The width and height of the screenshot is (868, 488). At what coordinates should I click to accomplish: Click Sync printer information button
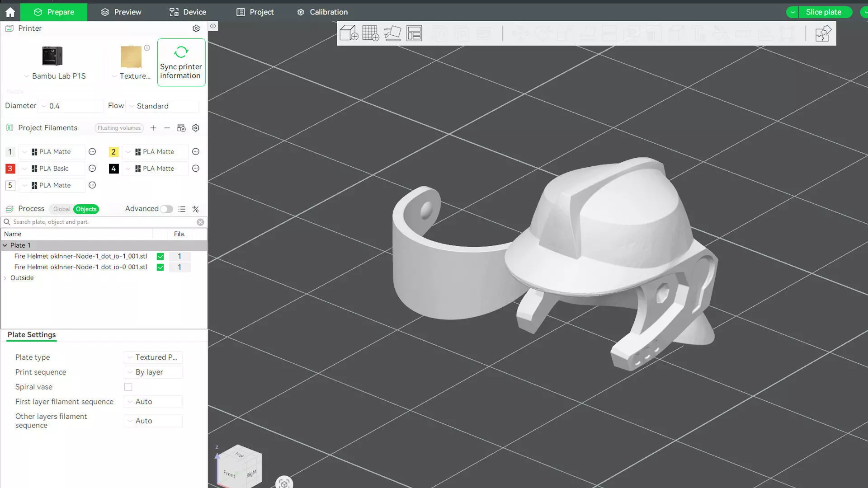[x=181, y=62]
